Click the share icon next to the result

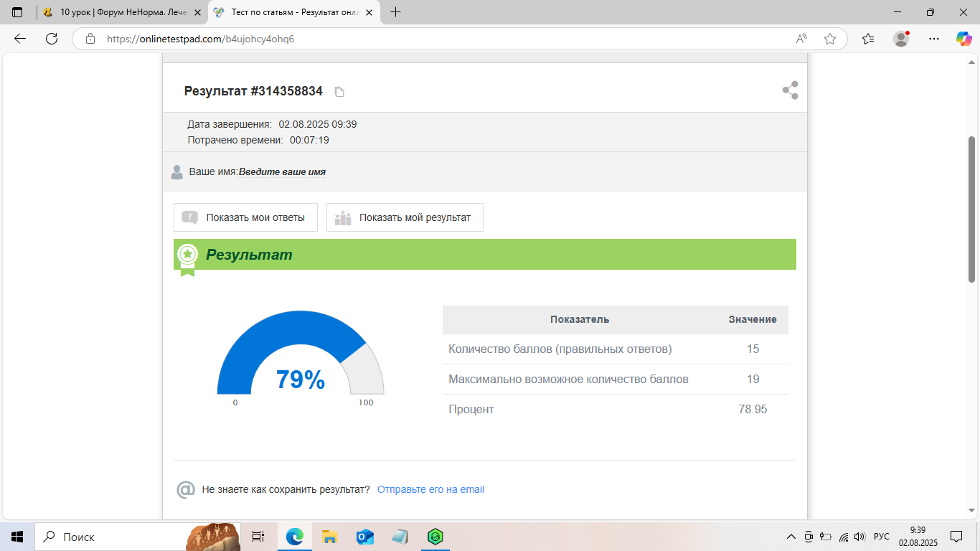click(790, 90)
